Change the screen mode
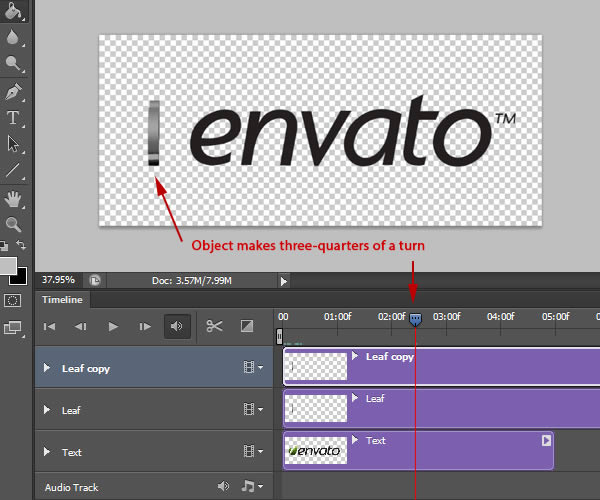Screen dimensions: 600x500 pos(13,328)
